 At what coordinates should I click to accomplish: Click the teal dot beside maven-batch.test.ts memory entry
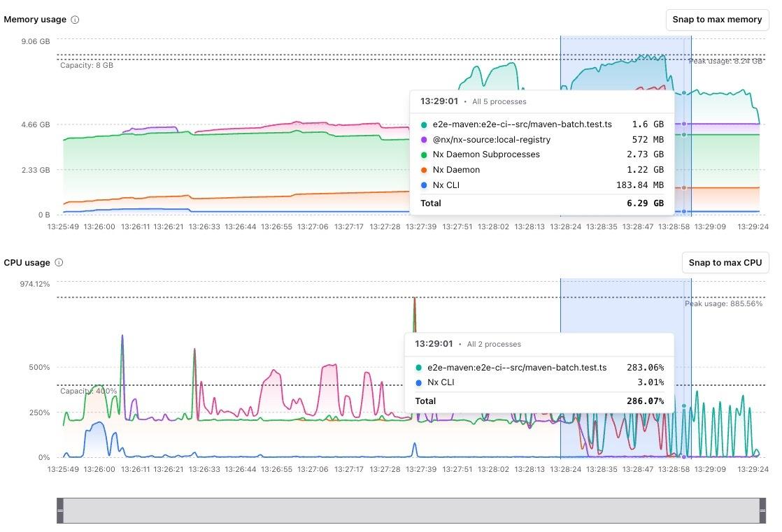click(422, 124)
